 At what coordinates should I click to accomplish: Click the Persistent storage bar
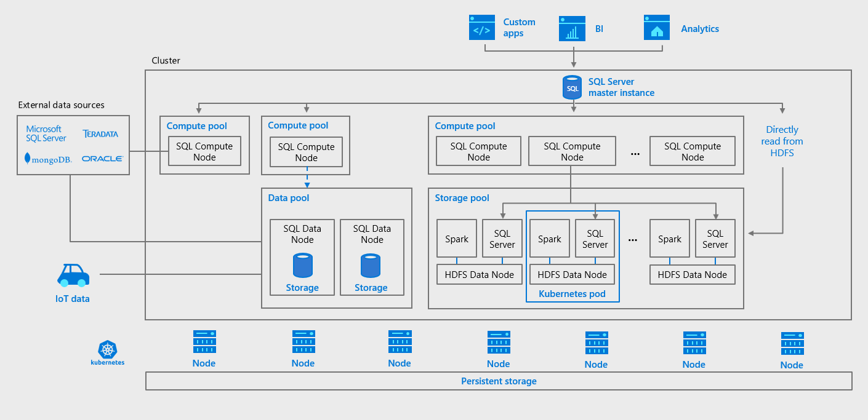pyautogui.click(x=499, y=381)
